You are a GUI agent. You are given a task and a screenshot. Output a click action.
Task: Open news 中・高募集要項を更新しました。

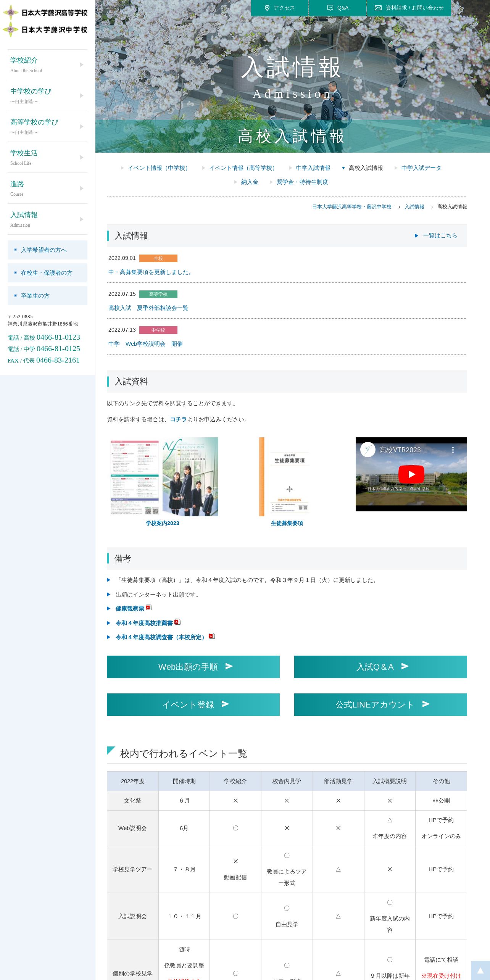pos(151,272)
